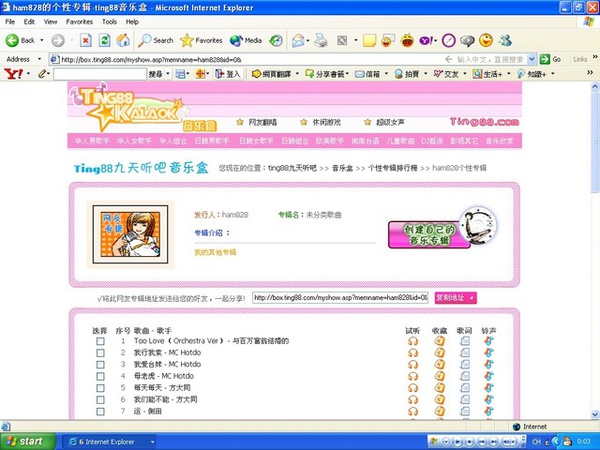
Task: Open the History clock icon
Action: [276, 41]
